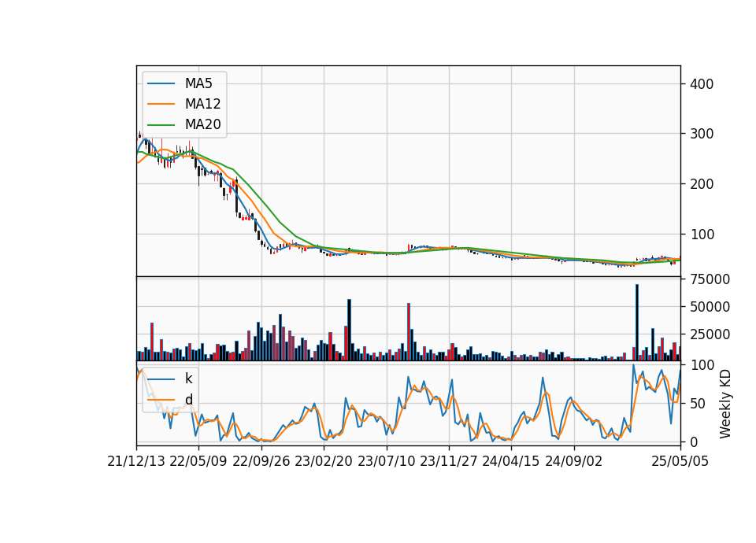Select the 23/07/10 date label
Screen dimensions: 756x543
(386, 461)
